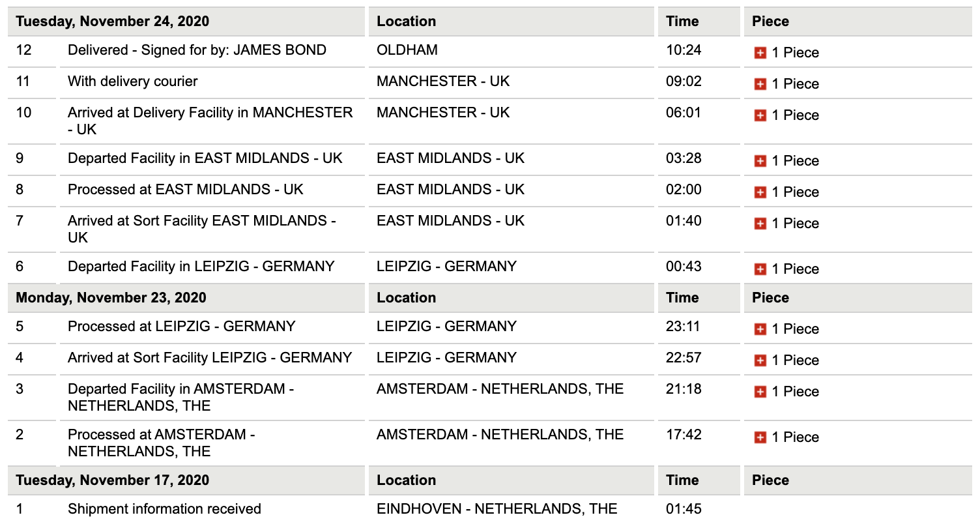The image size is (980, 528).
Task: Click the OLDHAM location cell
Action: tap(407, 50)
